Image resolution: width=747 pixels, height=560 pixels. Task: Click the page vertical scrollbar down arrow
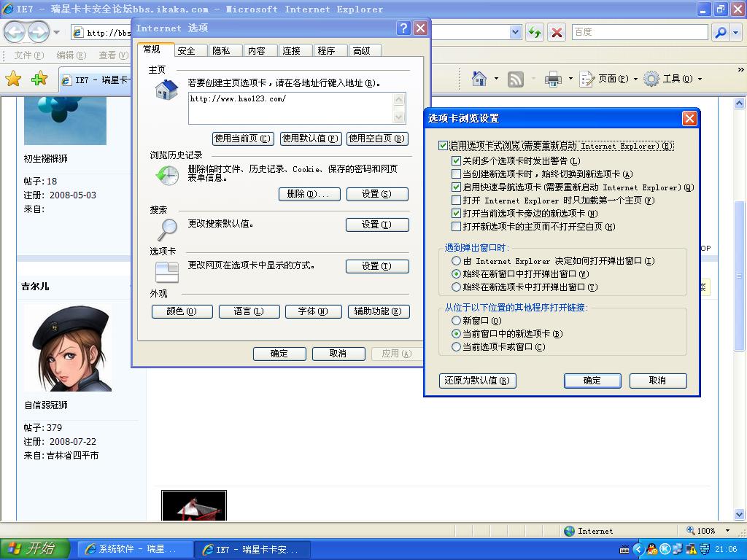click(740, 514)
